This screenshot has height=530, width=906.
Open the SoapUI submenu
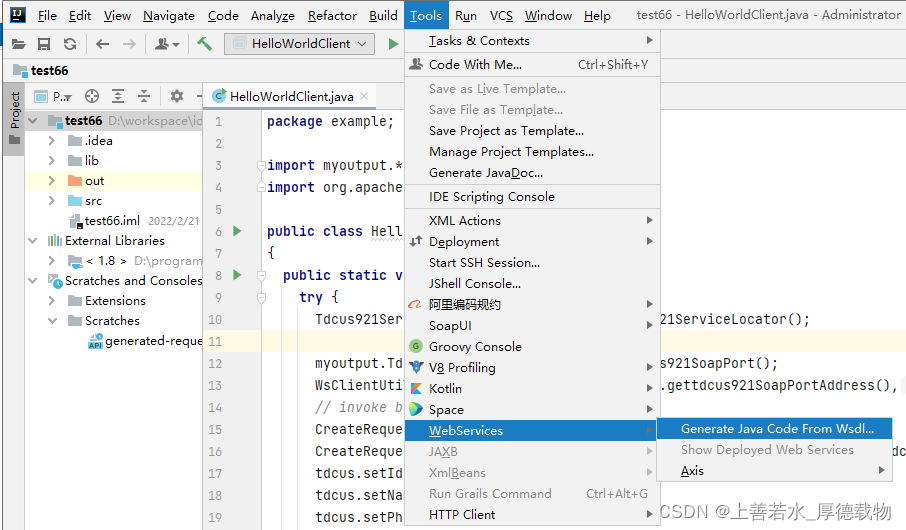pyautogui.click(x=532, y=325)
